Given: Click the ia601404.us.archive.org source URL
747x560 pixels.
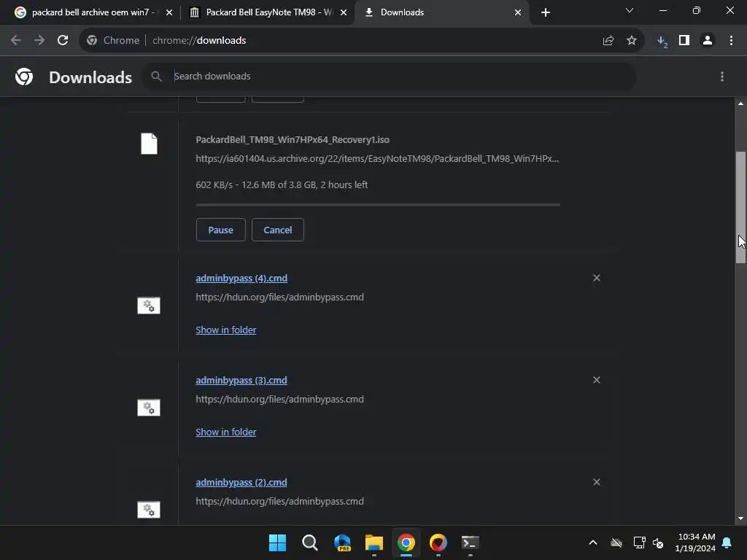Looking at the screenshot, I should tap(377, 158).
